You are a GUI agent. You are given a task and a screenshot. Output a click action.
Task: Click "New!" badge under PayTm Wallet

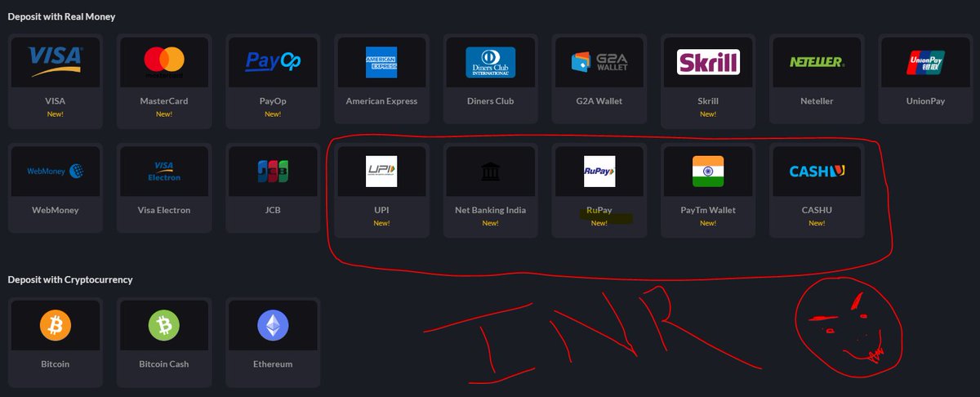(x=708, y=223)
